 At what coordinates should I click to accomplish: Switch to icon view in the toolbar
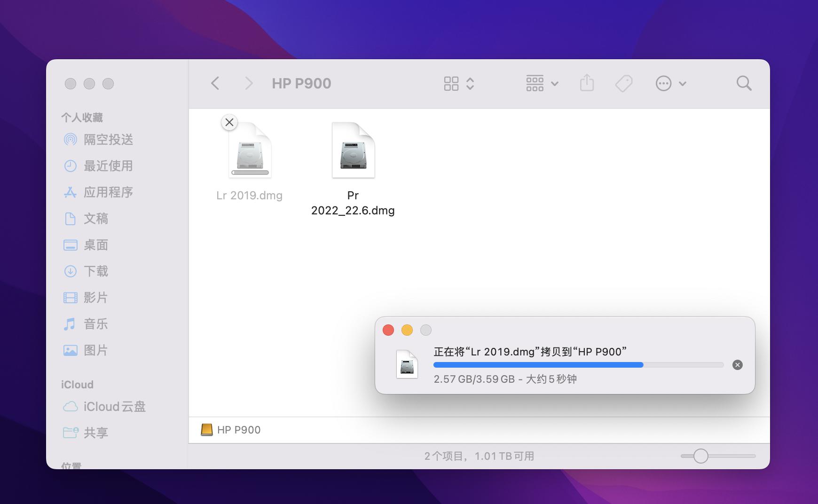point(451,83)
